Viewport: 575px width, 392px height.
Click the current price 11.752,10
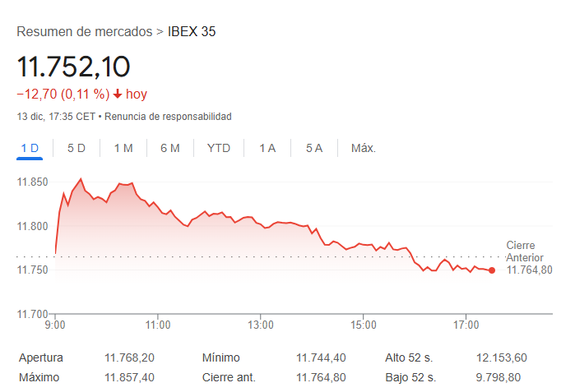[74, 67]
